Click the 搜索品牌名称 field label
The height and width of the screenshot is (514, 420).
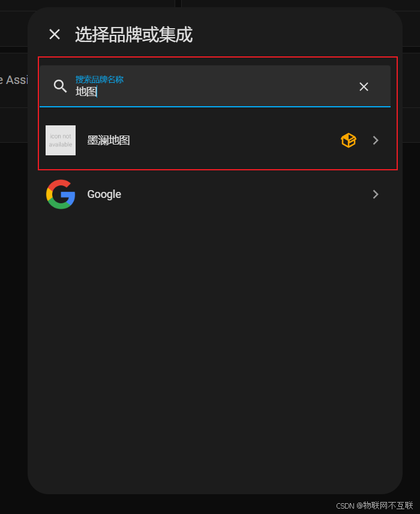[100, 79]
